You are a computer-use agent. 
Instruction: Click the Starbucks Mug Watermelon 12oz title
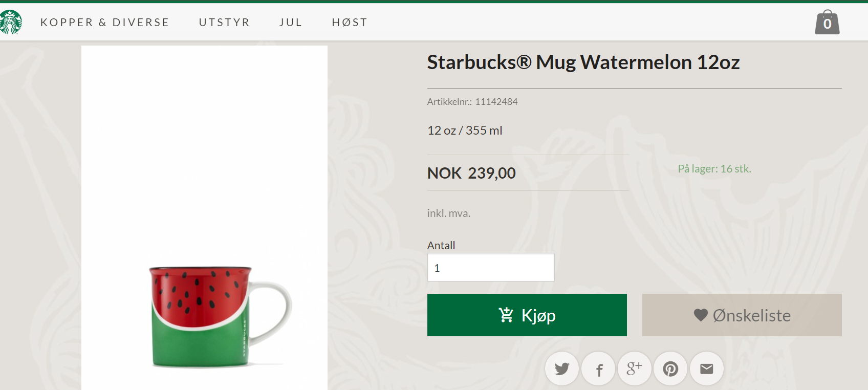[x=583, y=62]
